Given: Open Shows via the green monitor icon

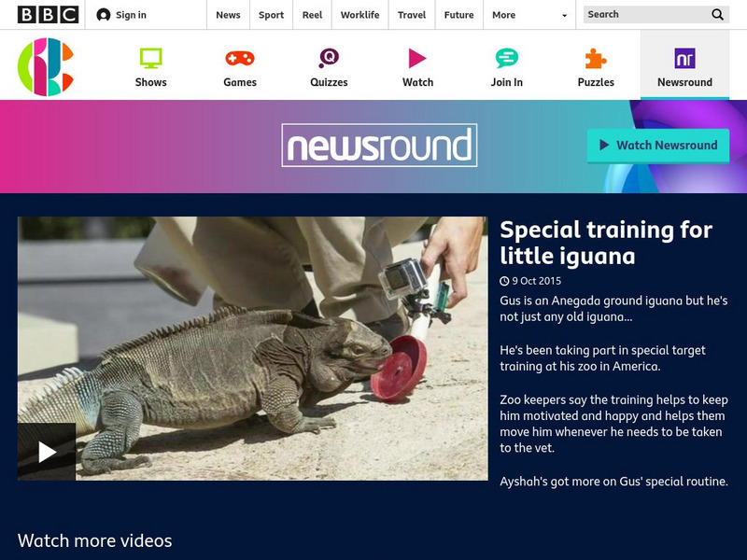Looking at the screenshot, I should click(150, 58).
